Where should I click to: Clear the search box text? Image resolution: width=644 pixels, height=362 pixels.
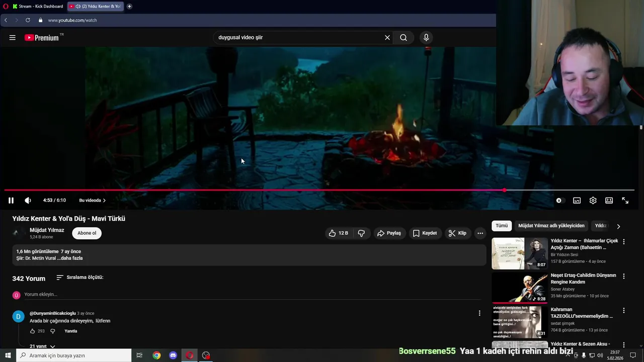coord(387,38)
